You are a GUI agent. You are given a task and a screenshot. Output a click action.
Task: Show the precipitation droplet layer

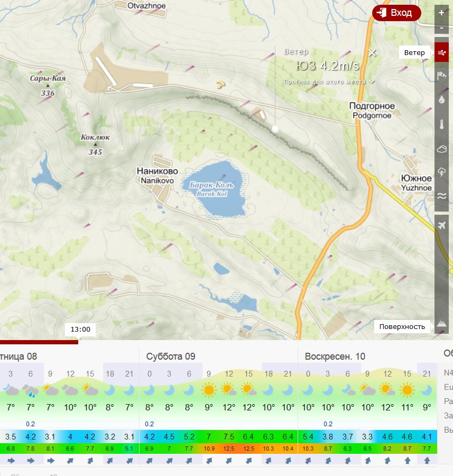pyautogui.click(x=442, y=99)
